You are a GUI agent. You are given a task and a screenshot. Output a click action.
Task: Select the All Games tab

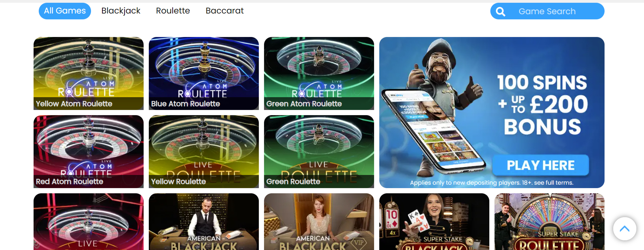pyautogui.click(x=65, y=11)
